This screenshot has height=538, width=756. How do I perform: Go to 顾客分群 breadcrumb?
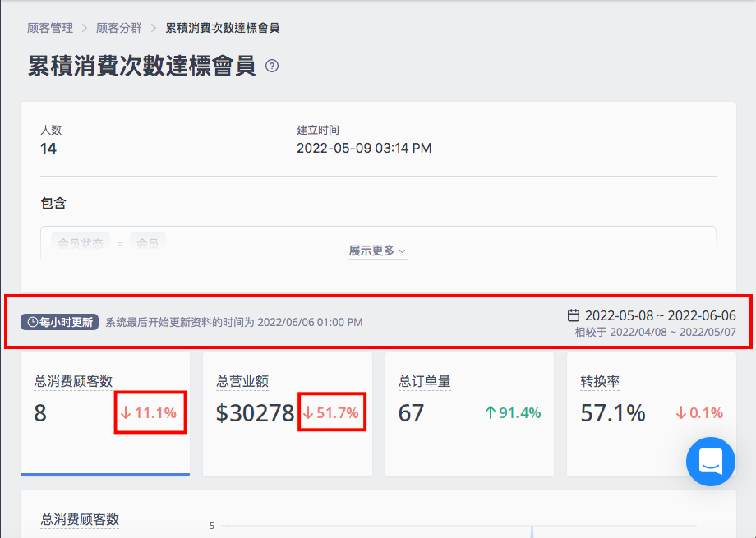pos(119,28)
